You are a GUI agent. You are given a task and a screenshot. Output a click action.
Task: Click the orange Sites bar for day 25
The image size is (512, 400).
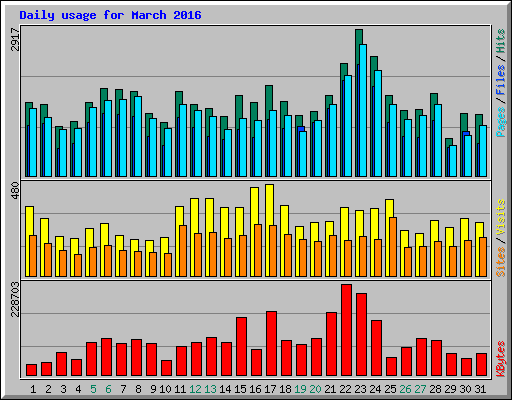click(393, 247)
